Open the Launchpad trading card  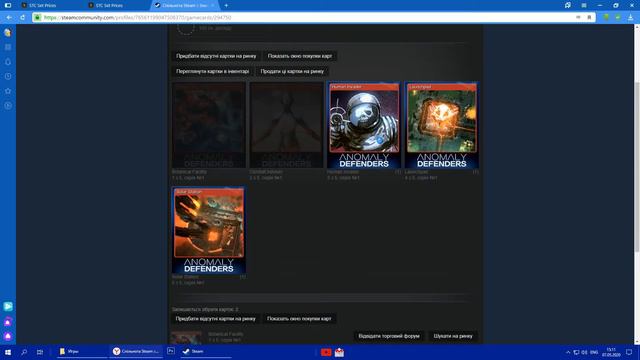click(x=442, y=126)
